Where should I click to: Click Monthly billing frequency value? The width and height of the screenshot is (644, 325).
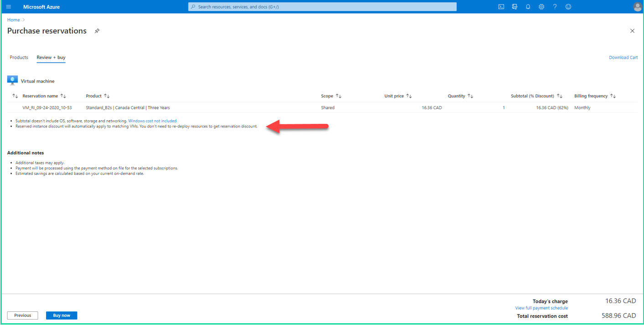[x=582, y=108]
